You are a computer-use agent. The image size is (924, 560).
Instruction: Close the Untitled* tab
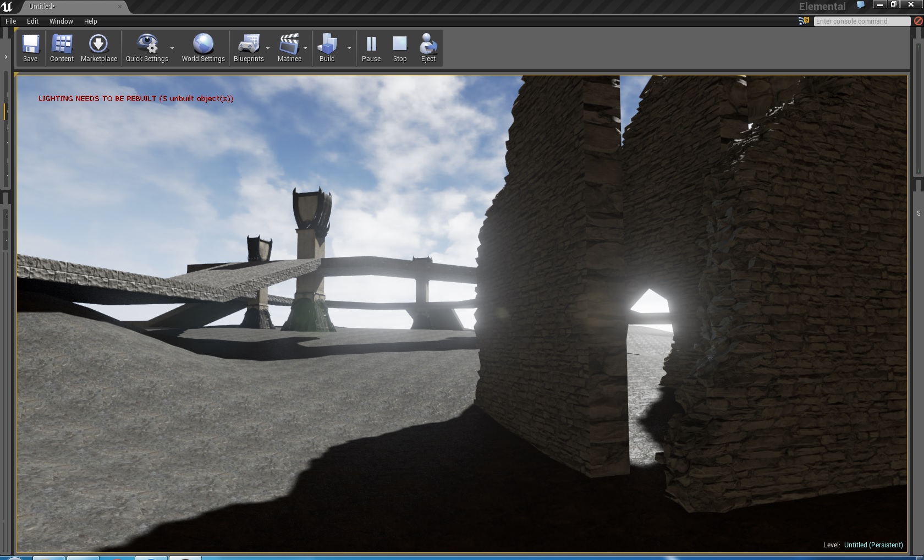[x=120, y=7]
